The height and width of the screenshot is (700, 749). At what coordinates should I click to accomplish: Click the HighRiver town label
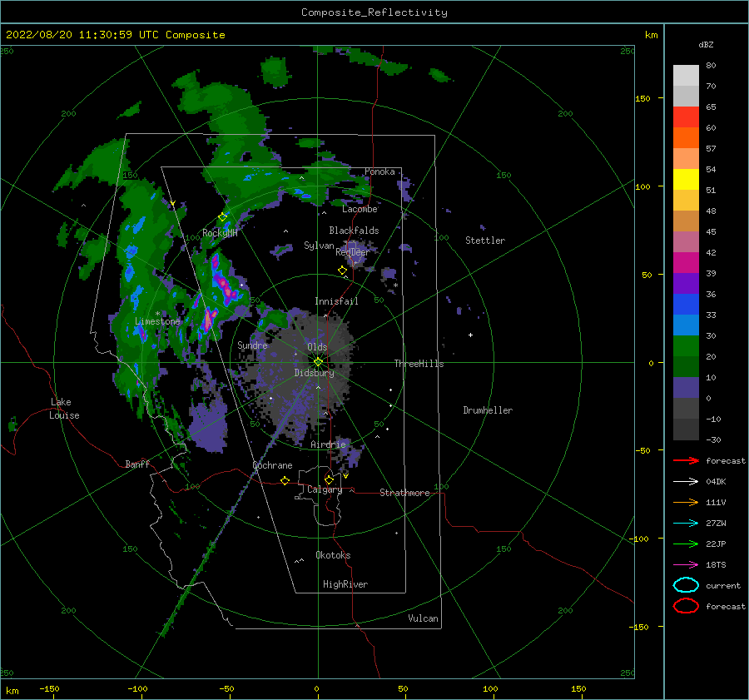point(345,584)
